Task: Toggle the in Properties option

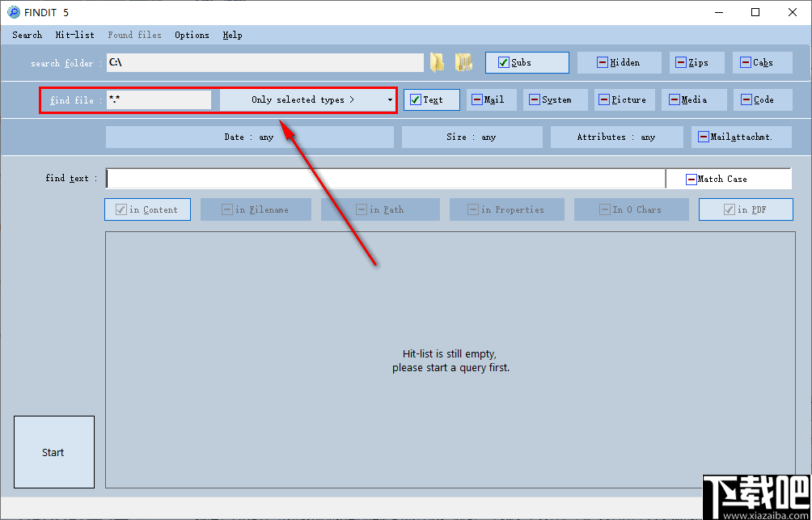Action: pos(507,209)
